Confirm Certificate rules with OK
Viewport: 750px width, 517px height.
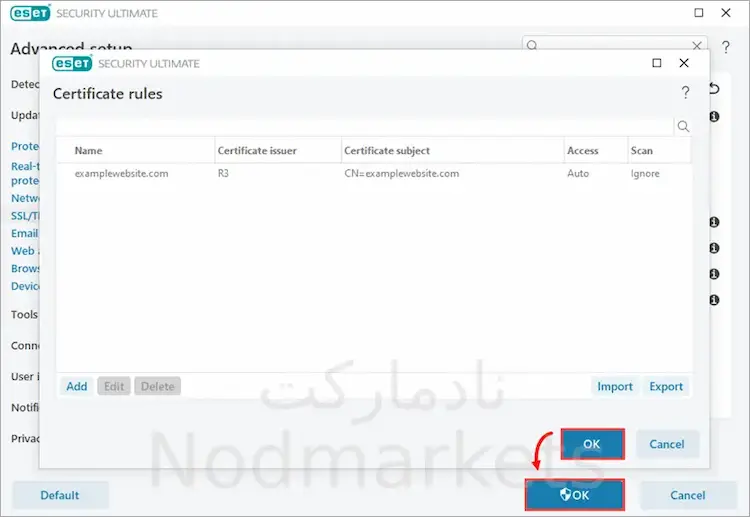pyautogui.click(x=592, y=444)
